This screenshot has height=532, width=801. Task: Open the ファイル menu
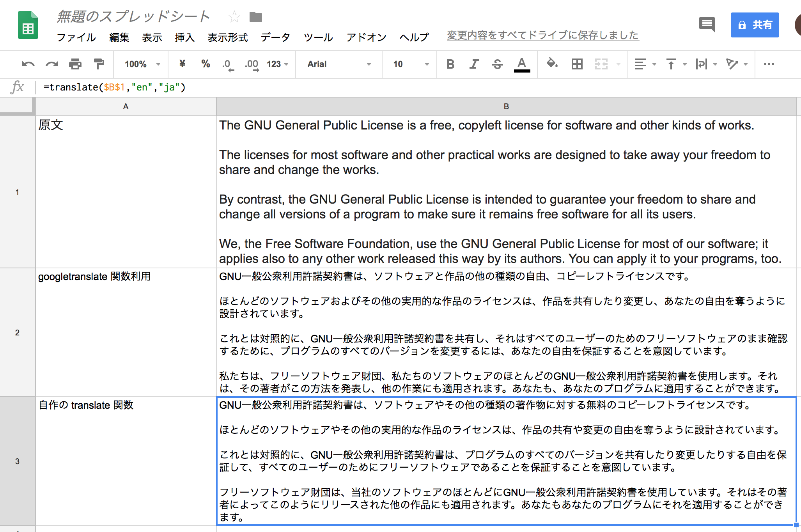point(76,37)
